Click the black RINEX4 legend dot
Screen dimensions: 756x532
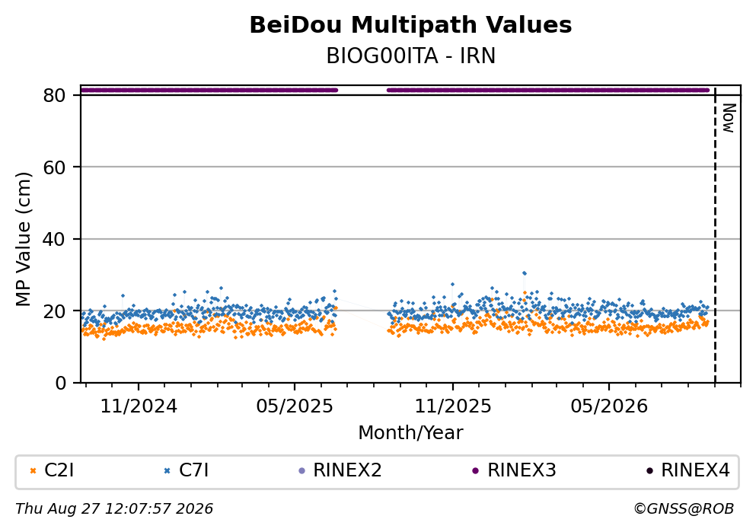(649, 471)
